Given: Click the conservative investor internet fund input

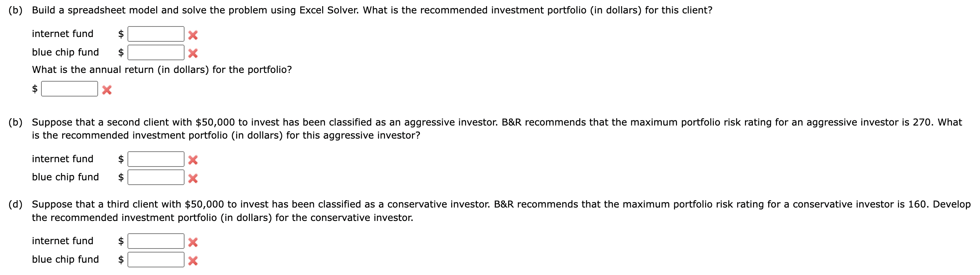Looking at the screenshot, I should point(156,241).
